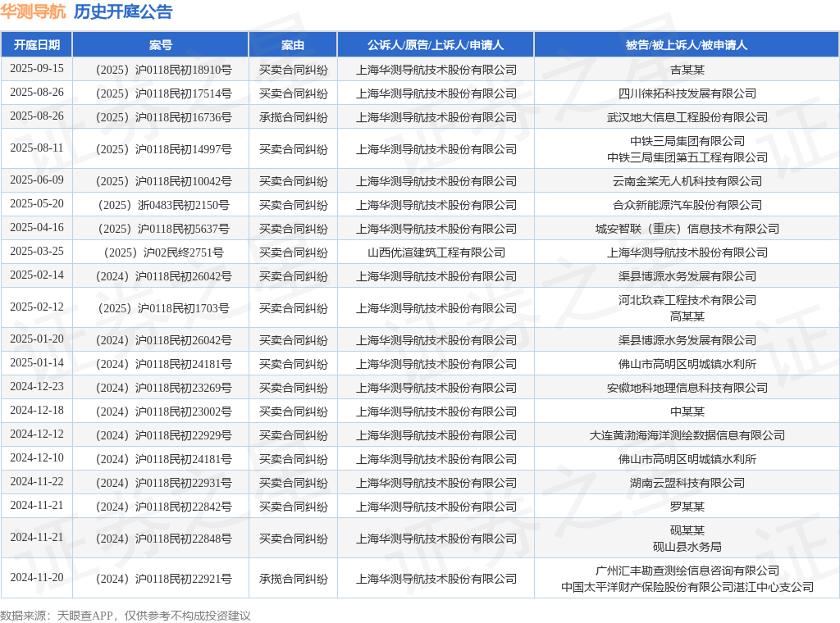Select date 2024-11-20
The width and height of the screenshot is (840, 623).
coord(36,578)
